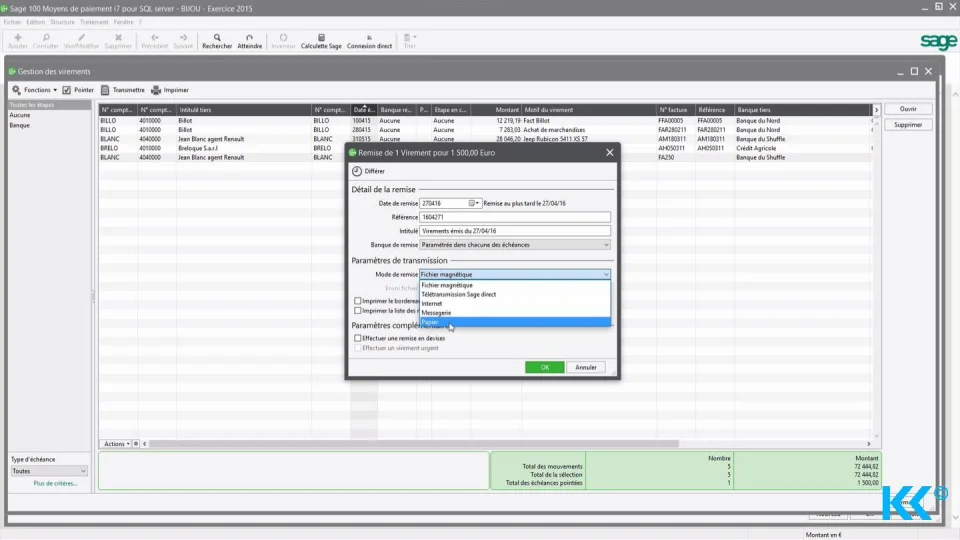This screenshot has height=540, width=960.
Task: Click the Intitulé input field
Action: [515, 231]
